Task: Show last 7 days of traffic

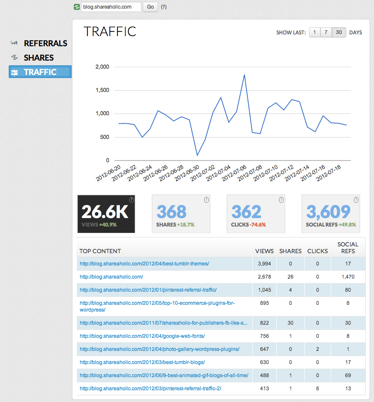Action: 326,32
